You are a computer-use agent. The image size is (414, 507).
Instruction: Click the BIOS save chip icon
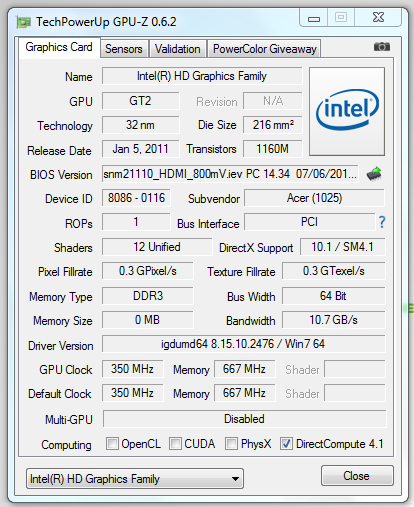(374, 174)
